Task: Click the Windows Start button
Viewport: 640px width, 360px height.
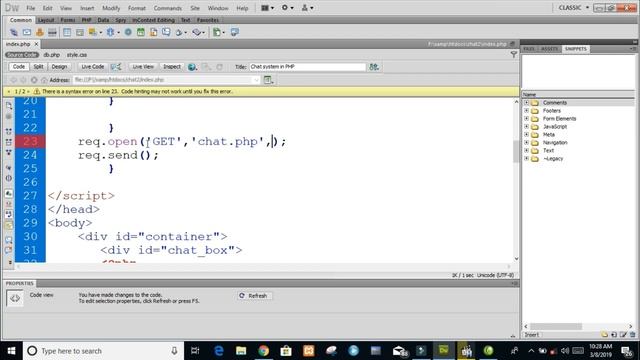Action: point(11,351)
